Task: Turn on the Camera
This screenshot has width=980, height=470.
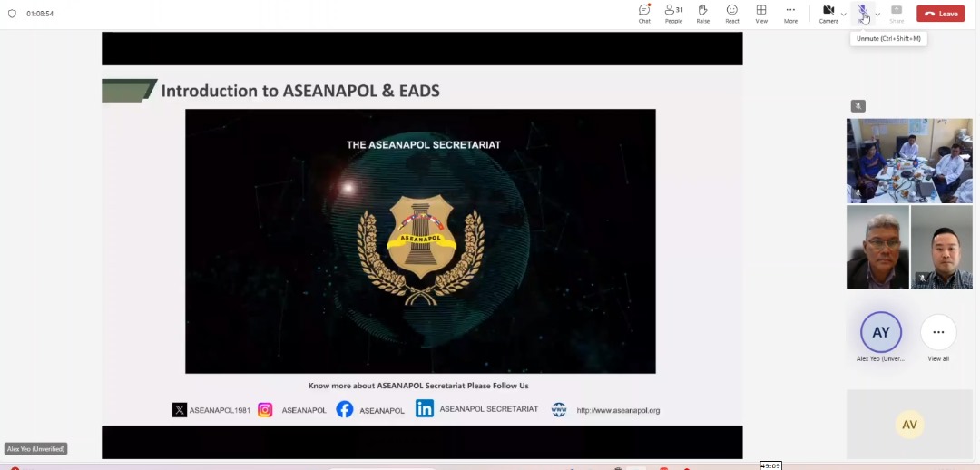Action: 828,13
